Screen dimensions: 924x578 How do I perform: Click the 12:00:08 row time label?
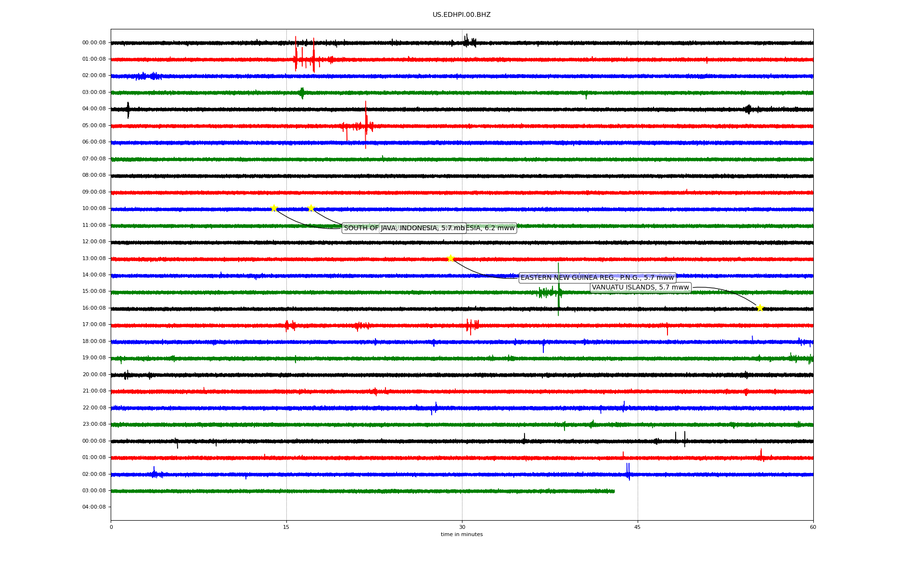[94, 242]
